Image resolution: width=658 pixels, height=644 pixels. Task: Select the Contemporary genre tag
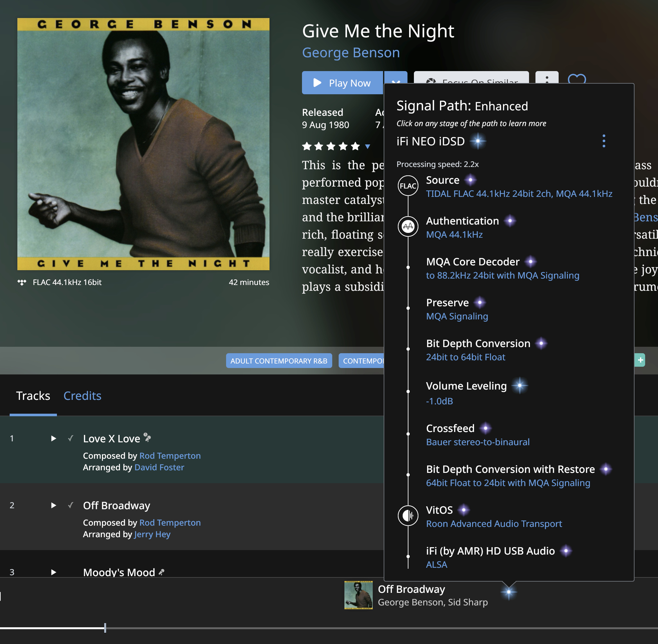[361, 361]
